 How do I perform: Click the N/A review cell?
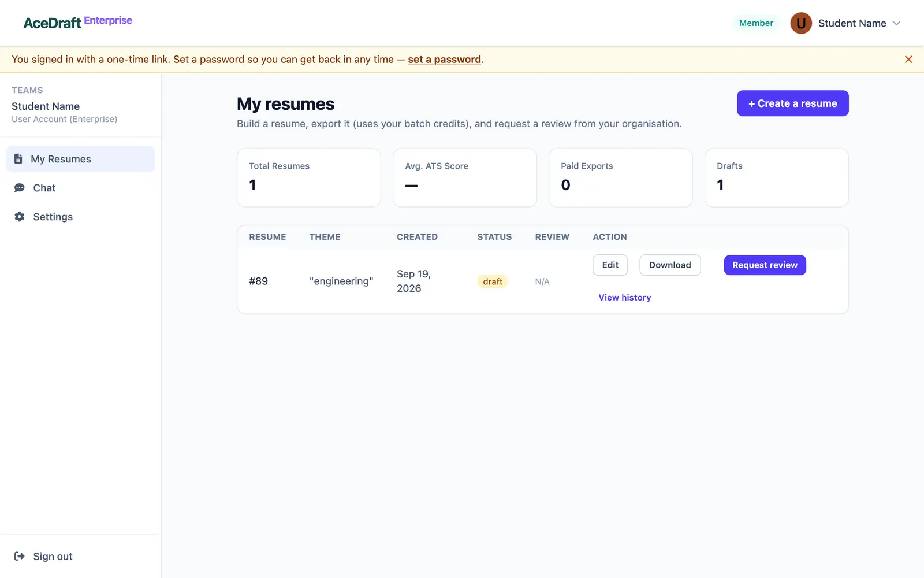coord(542,281)
